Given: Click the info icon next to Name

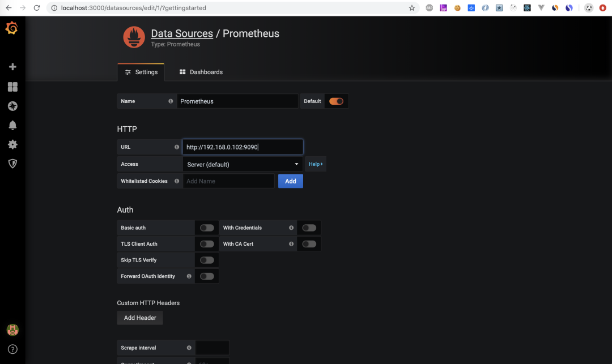Looking at the screenshot, I should point(171,101).
